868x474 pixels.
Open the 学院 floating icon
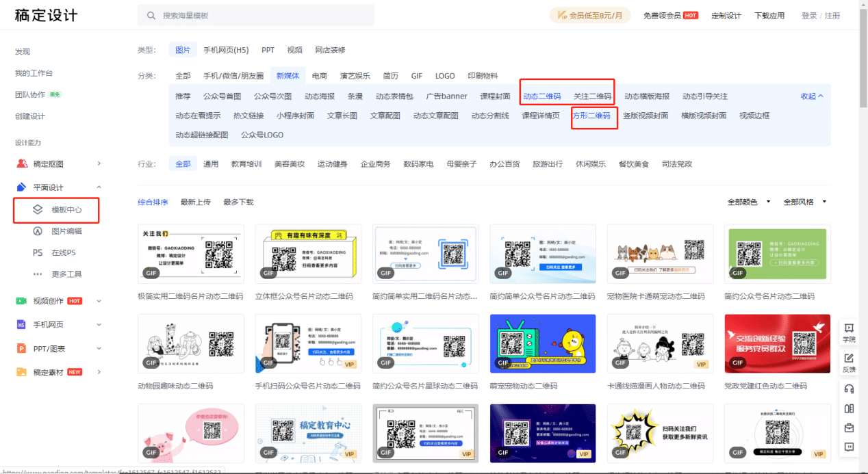tap(849, 333)
